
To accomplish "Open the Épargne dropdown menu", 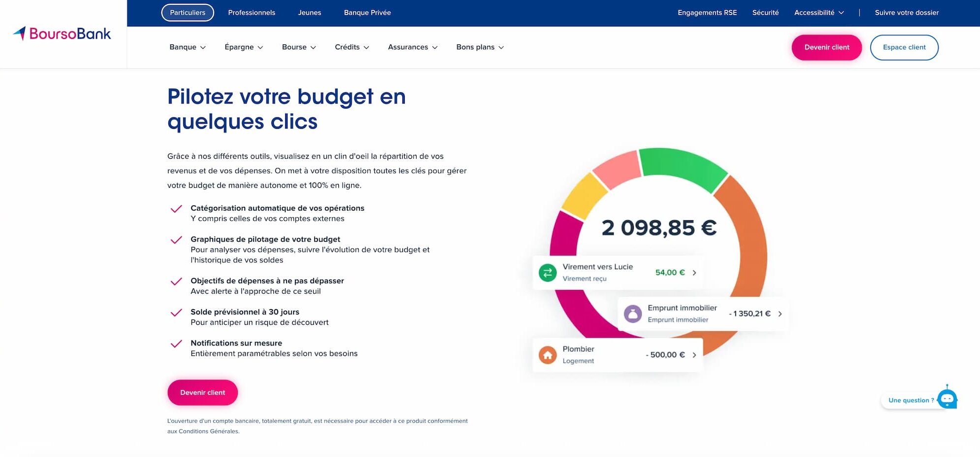I will [x=244, y=47].
